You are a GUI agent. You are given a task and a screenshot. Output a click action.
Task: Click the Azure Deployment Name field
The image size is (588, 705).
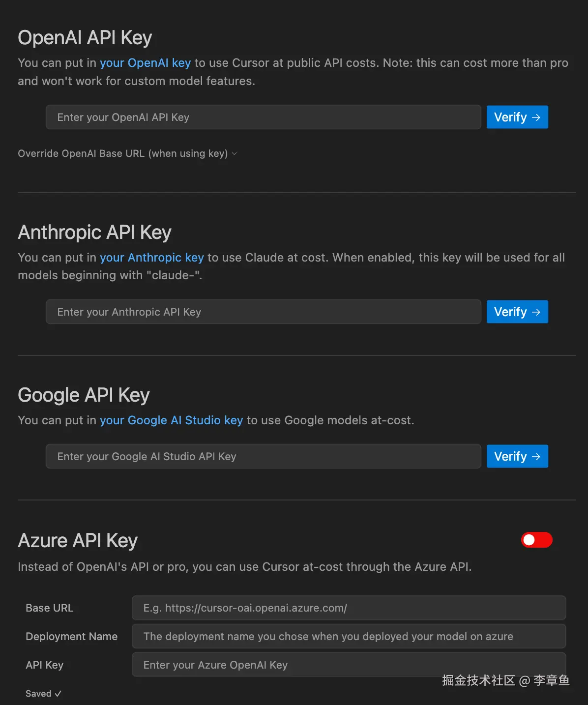[349, 636]
